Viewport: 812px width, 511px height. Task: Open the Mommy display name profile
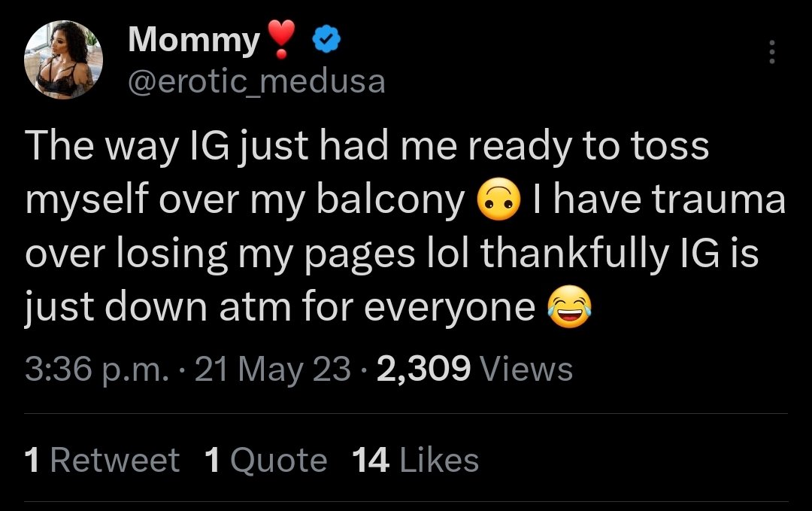coord(193,40)
